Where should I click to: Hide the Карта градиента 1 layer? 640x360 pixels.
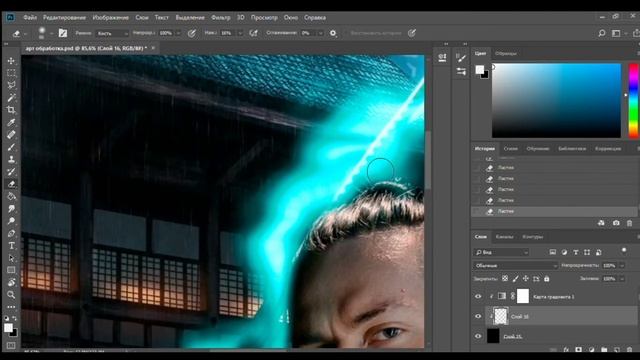pos(478,296)
